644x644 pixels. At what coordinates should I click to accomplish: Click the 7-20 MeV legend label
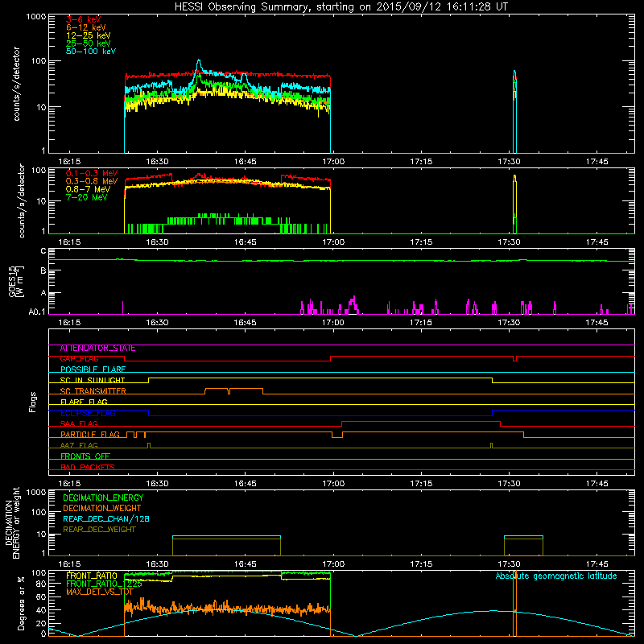86,197
